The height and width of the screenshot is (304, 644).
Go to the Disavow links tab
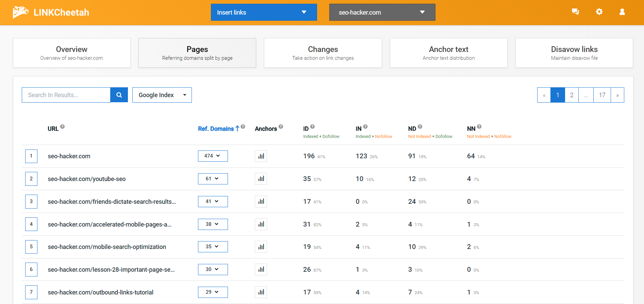(574, 53)
